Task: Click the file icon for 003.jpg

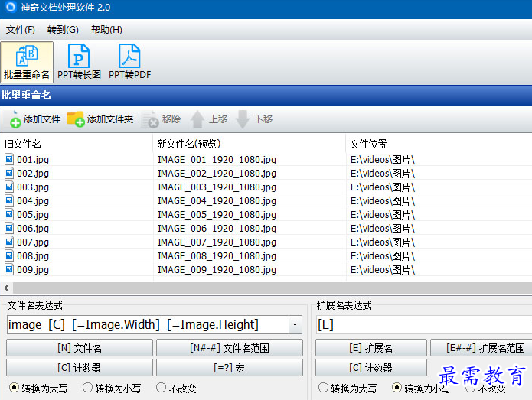Action: (x=9, y=187)
